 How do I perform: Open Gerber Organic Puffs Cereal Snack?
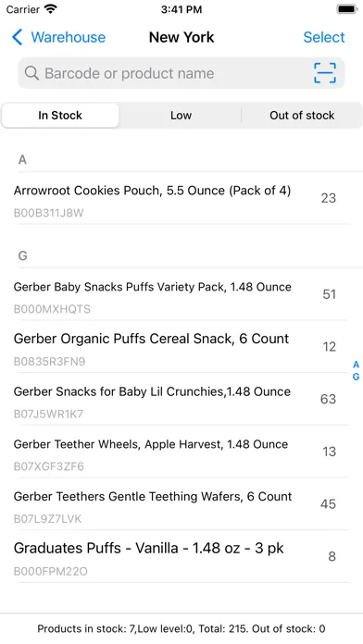(181, 347)
